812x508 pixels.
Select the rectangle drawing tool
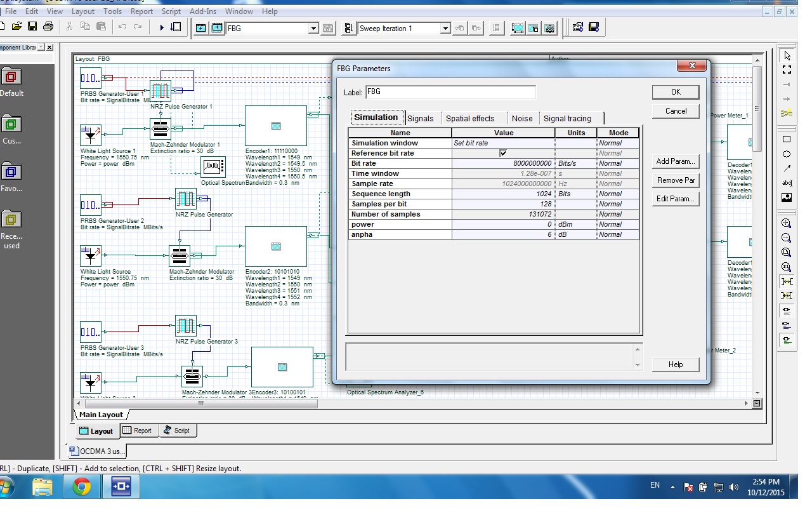tap(787, 139)
